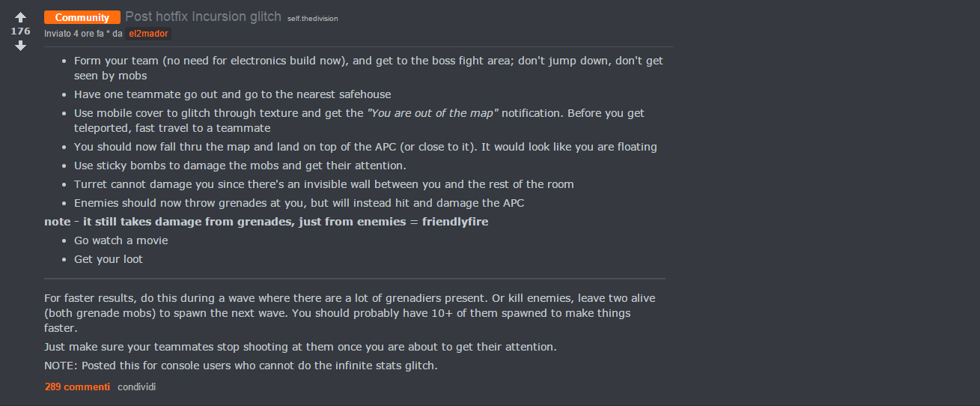This screenshot has height=406, width=980.
Task: Upvote the Incursion glitch post
Action: [21, 17]
